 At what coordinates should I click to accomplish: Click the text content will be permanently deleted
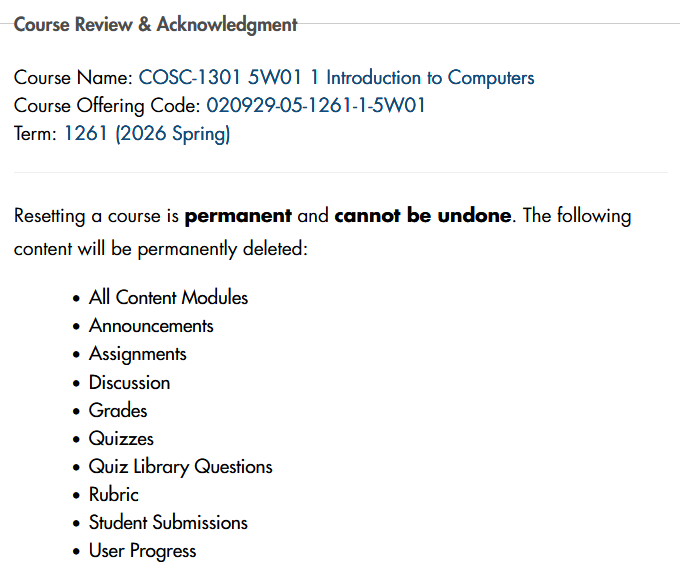click(x=160, y=249)
